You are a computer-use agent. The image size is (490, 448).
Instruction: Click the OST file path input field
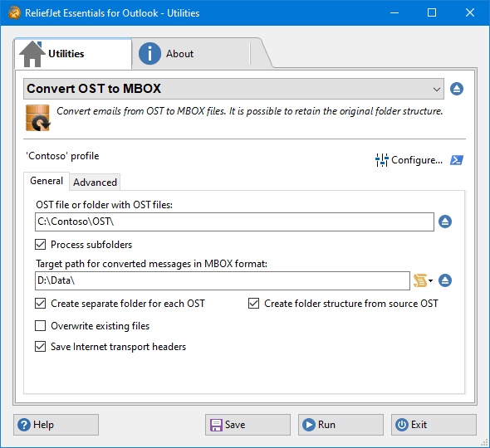point(234,222)
